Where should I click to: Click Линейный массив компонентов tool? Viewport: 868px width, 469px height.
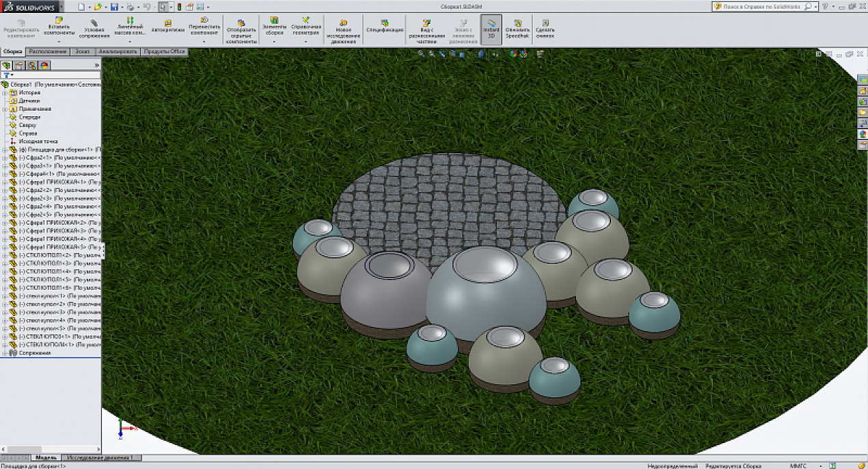(x=130, y=27)
